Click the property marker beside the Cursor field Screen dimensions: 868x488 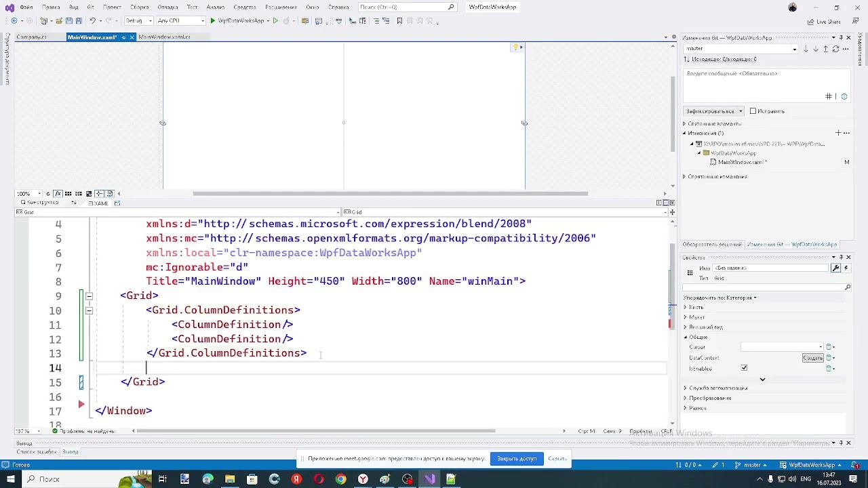pos(829,347)
